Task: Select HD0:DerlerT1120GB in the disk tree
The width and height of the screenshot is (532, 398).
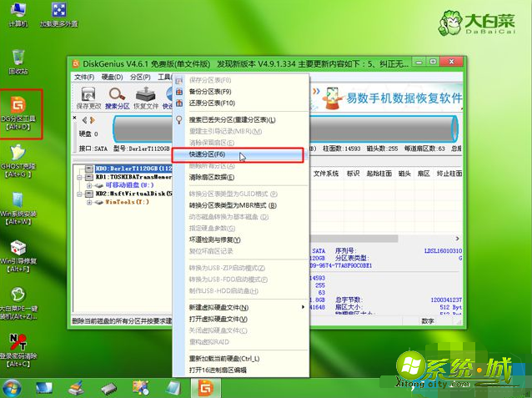Action: pyautogui.click(x=133, y=169)
